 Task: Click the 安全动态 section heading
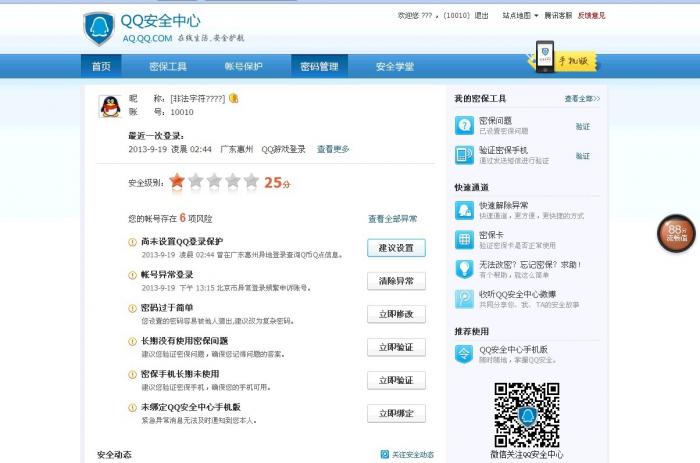(114, 455)
